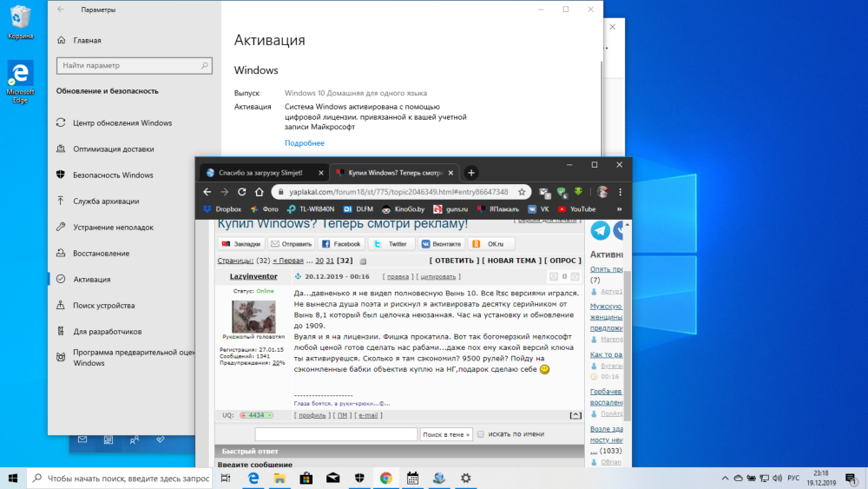Select 'Для разработчиков' in settings
The width and height of the screenshot is (868, 489).
[108, 331]
